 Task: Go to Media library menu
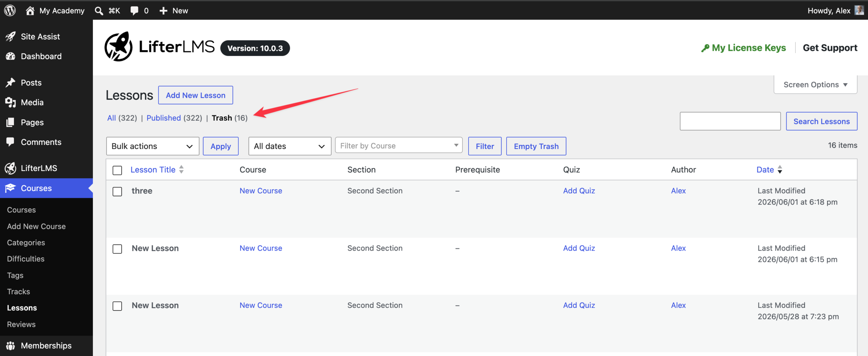pos(32,102)
